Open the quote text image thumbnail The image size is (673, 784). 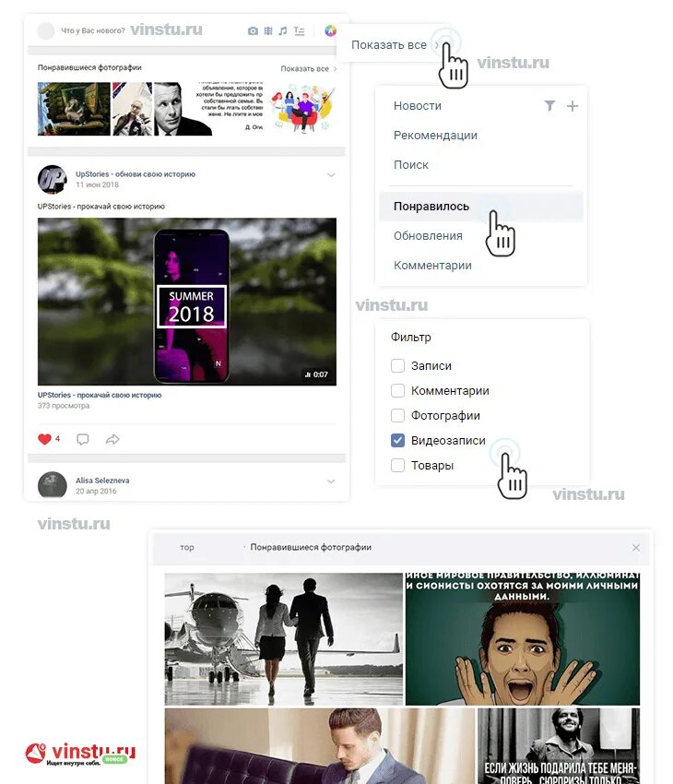230,109
